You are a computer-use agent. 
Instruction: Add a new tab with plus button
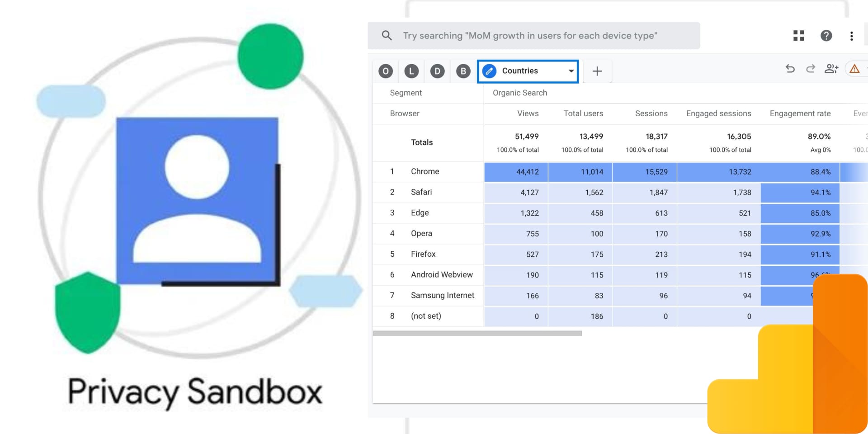pyautogui.click(x=597, y=71)
